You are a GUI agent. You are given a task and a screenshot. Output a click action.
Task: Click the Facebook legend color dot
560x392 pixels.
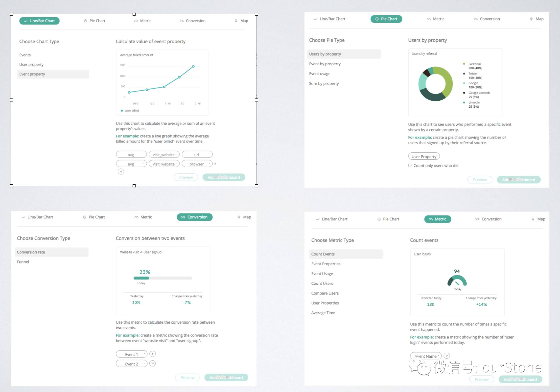coord(464,64)
